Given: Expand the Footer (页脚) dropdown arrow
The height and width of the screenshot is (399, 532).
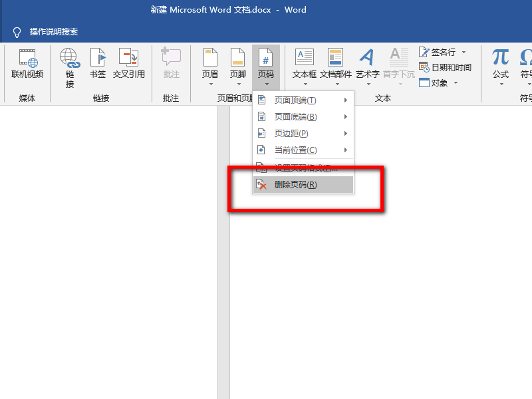Looking at the screenshot, I should (x=239, y=84).
